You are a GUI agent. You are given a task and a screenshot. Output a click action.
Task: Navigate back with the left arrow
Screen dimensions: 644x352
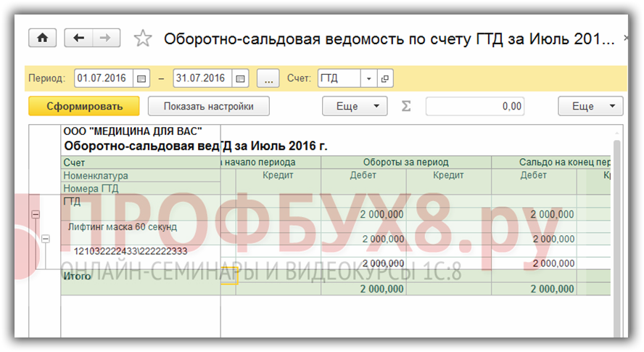tap(78, 38)
